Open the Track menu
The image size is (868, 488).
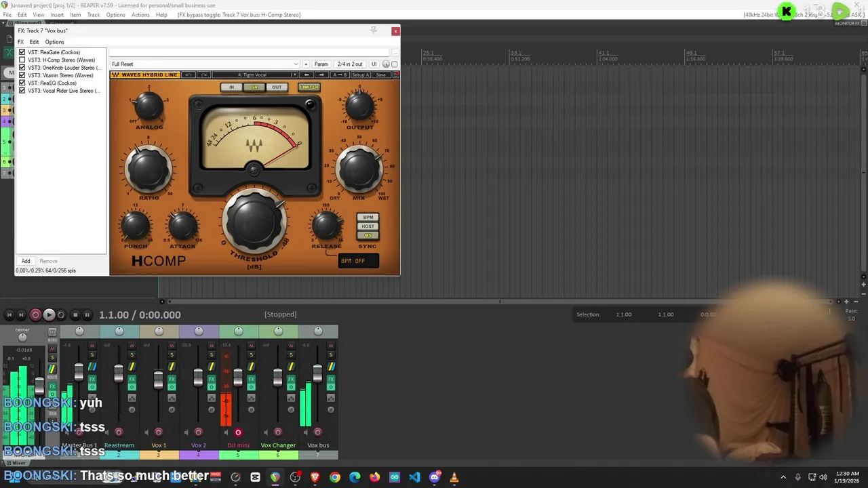tap(94, 15)
